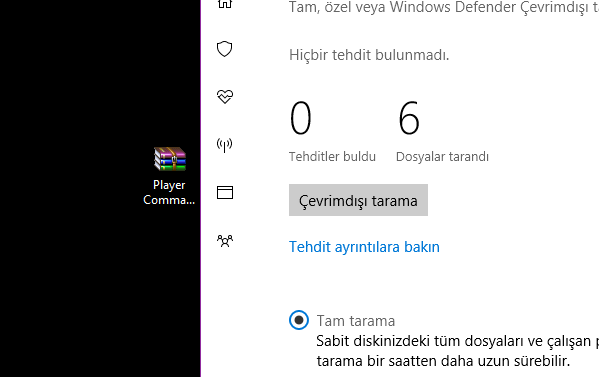Click the Player Comma... file name label

point(169,193)
